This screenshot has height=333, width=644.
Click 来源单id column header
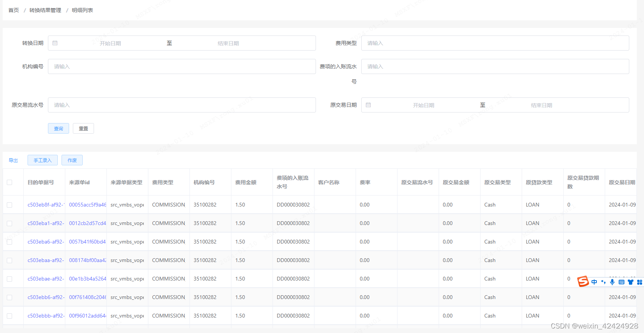pos(80,182)
